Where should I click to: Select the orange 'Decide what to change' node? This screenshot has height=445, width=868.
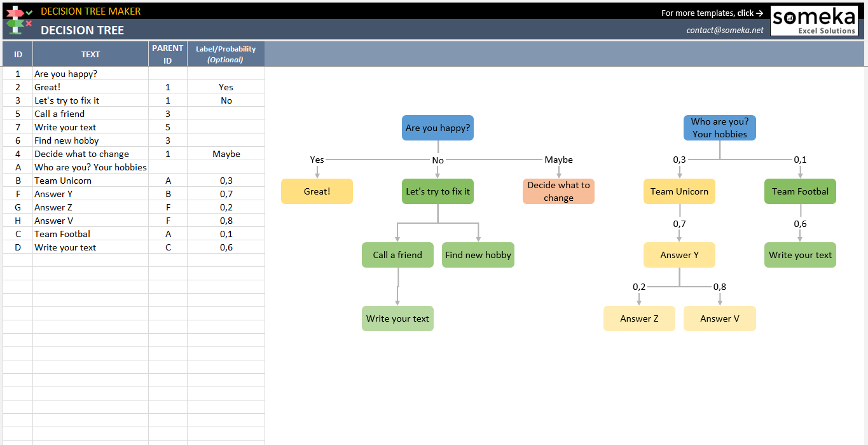coord(558,191)
